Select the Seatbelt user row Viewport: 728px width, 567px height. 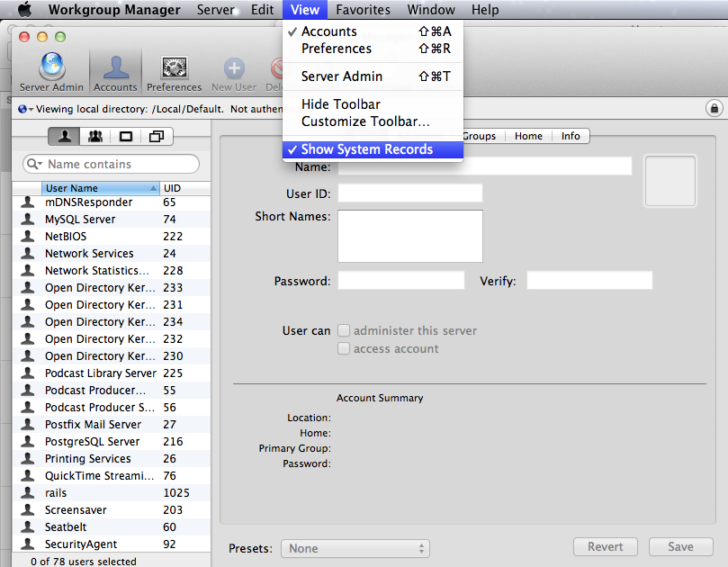[112, 527]
